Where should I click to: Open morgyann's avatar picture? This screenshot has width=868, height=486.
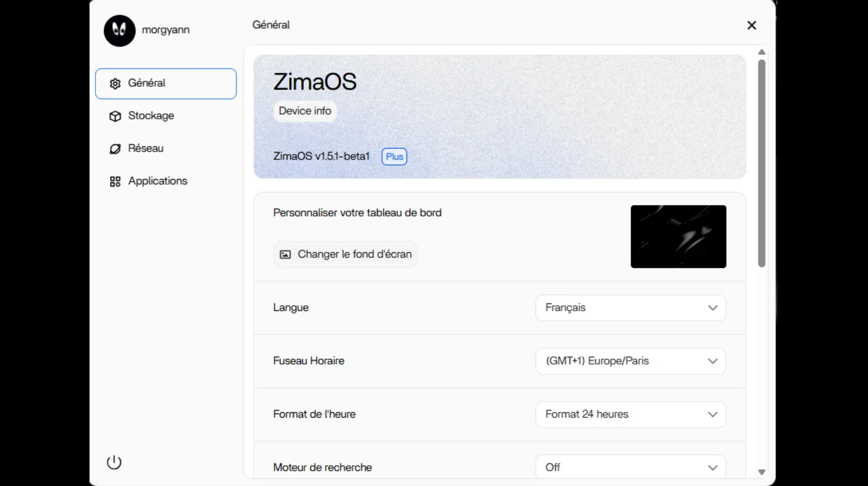pyautogui.click(x=119, y=31)
